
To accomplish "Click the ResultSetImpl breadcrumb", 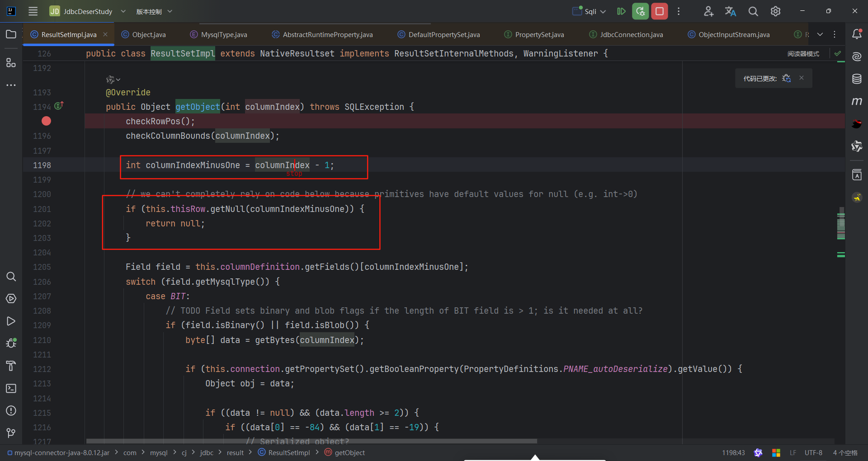I will coord(284,453).
